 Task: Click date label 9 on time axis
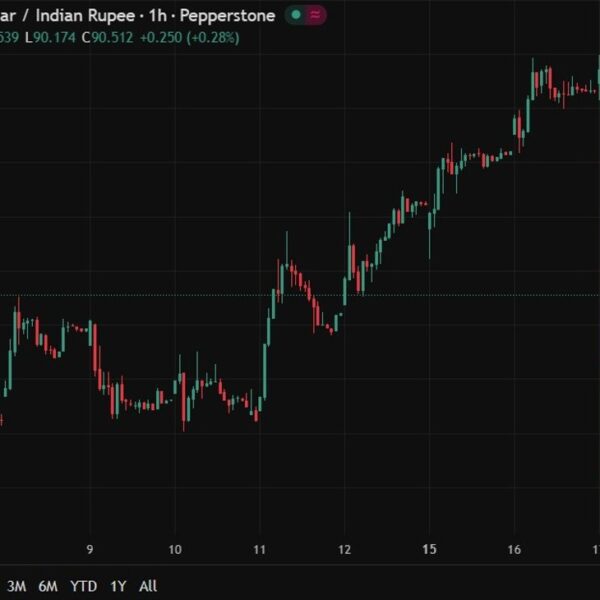point(90,549)
